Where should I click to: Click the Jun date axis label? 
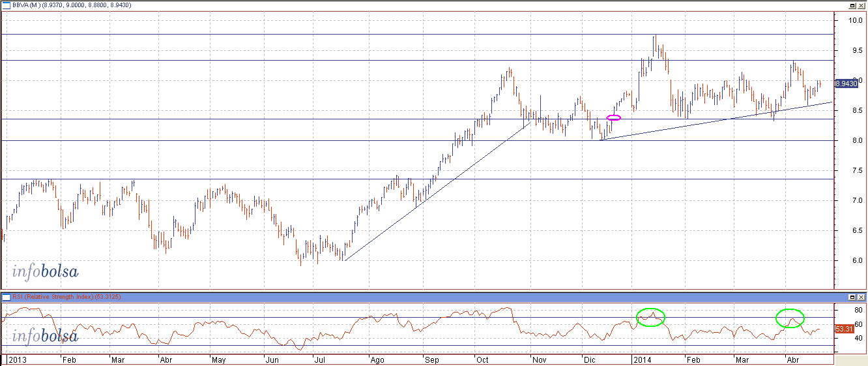(x=271, y=359)
